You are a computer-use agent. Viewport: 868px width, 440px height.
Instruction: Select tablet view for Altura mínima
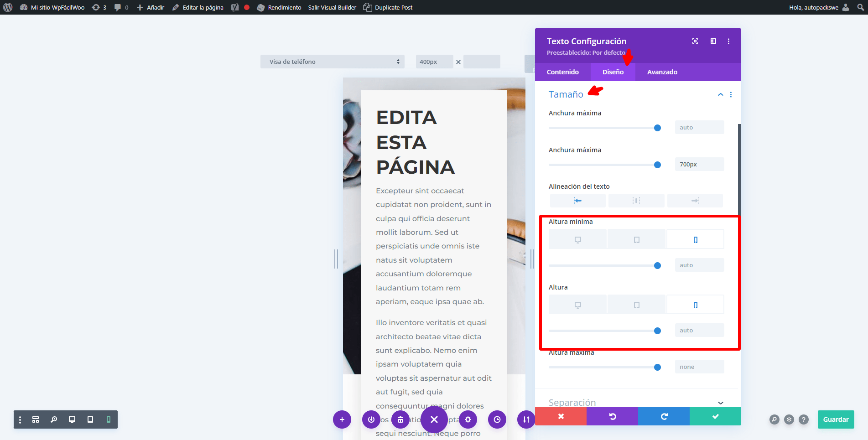tap(636, 239)
